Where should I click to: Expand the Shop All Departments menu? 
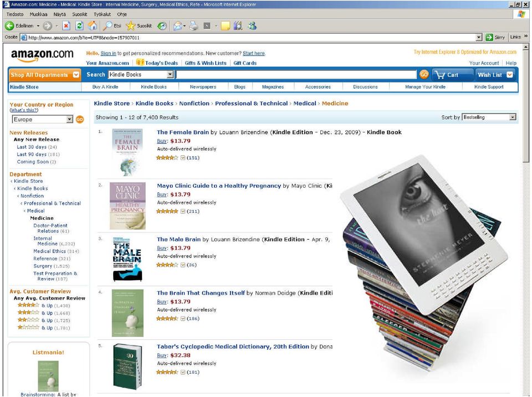coord(45,75)
